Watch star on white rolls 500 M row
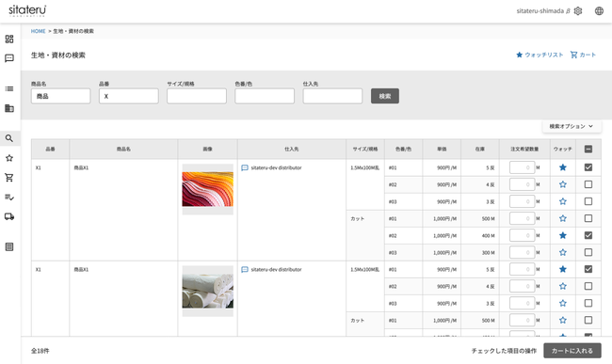 [563, 320]
